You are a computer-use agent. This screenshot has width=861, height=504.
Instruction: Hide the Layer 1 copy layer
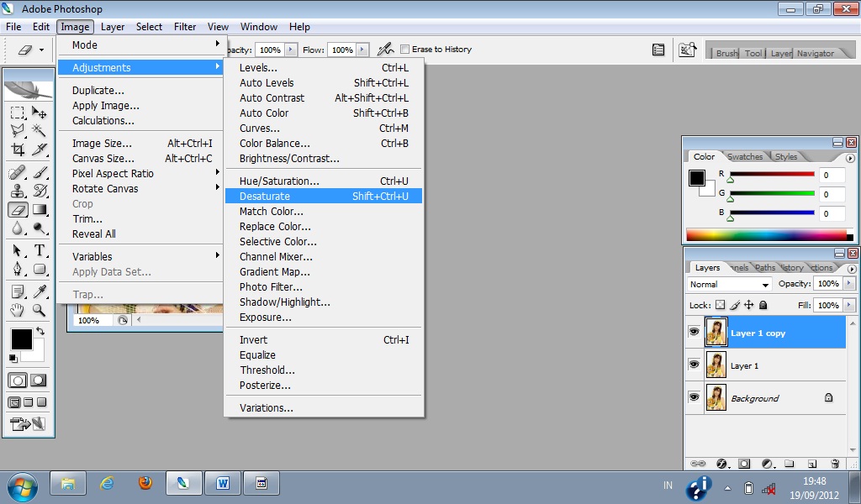pyautogui.click(x=694, y=332)
